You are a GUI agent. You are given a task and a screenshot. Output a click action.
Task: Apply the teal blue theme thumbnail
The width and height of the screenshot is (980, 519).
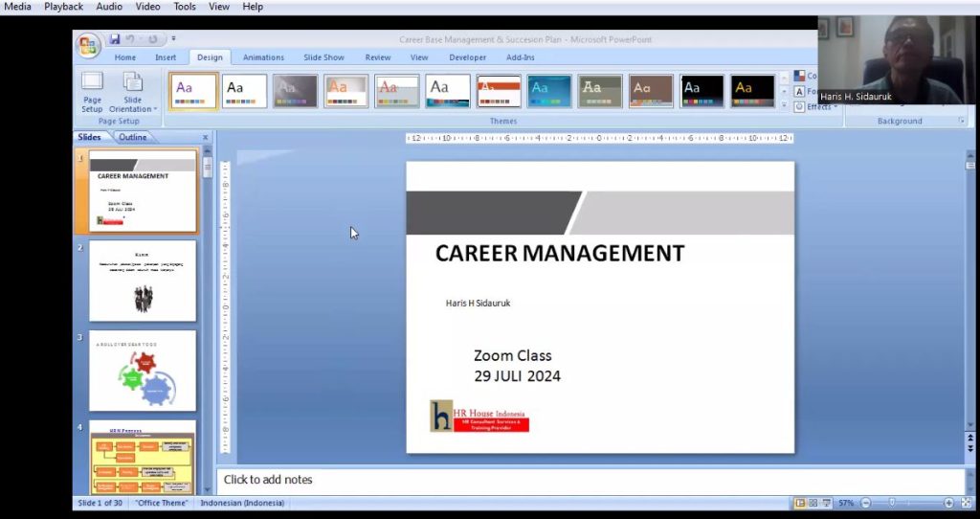click(549, 91)
